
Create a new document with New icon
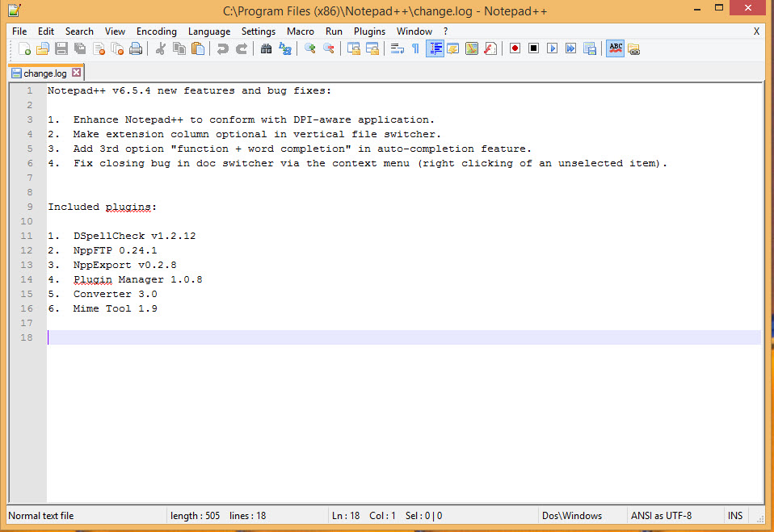coord(24,48)
